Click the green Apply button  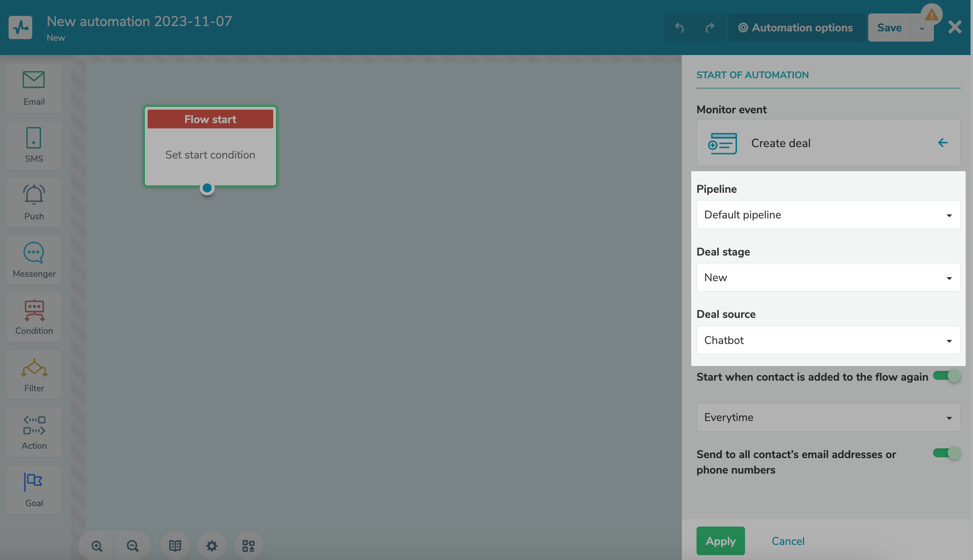pos(721,541)
